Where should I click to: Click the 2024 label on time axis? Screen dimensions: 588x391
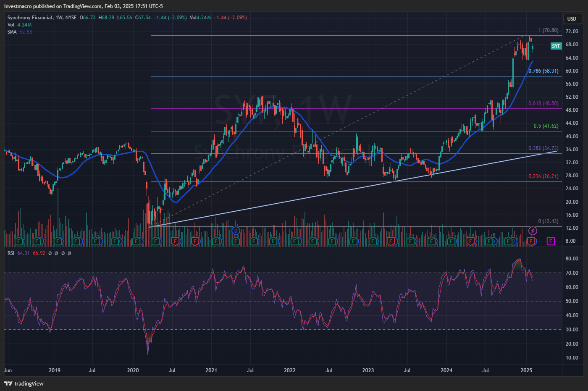point(446,370)
